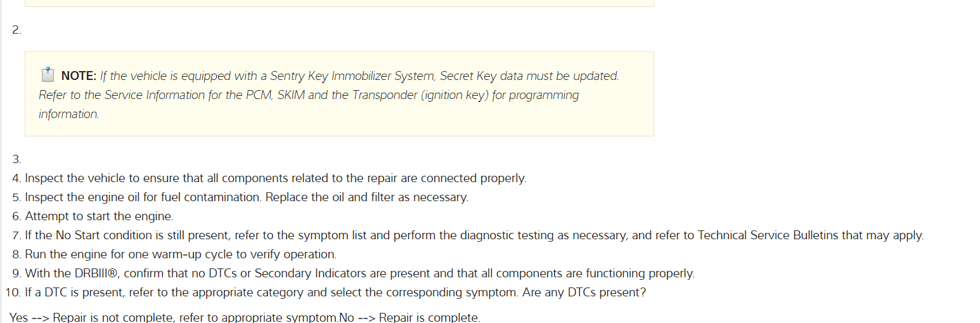Click the empty list number 2
Screen dimensions: 980x323
[16, 30]
